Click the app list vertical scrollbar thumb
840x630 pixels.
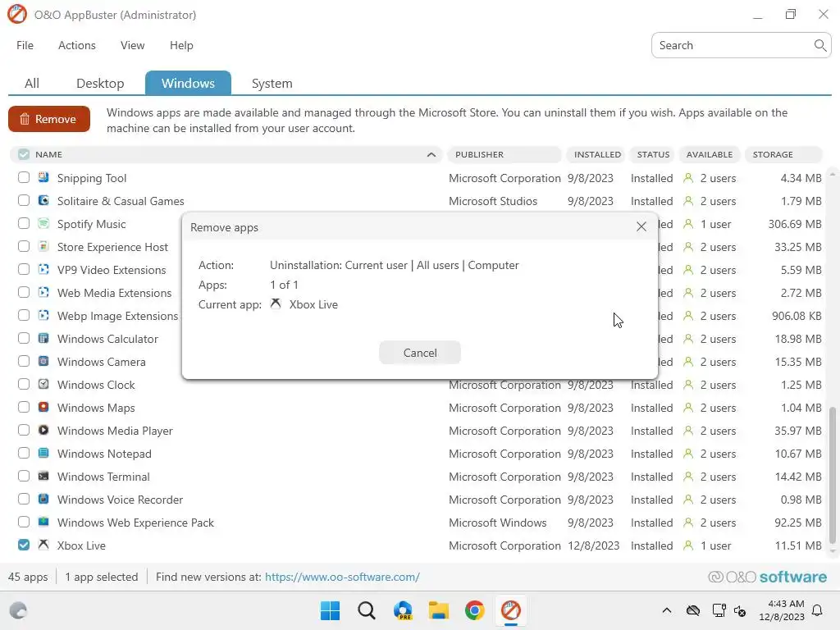[832, 475]
